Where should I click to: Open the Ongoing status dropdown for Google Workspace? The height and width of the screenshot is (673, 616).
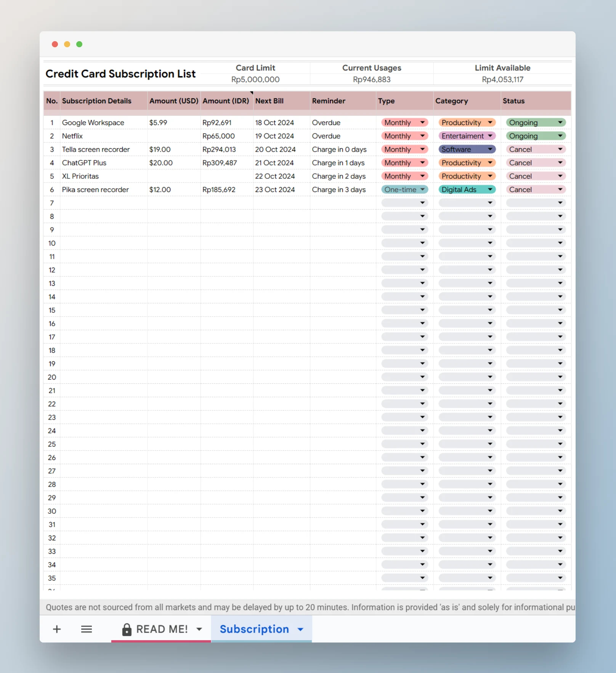point(536,122)
